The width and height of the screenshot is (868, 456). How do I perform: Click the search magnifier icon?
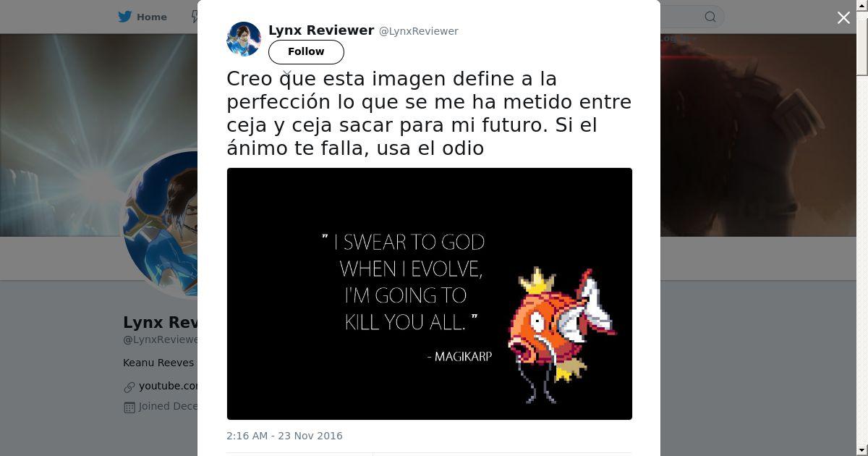click(710, 17)
